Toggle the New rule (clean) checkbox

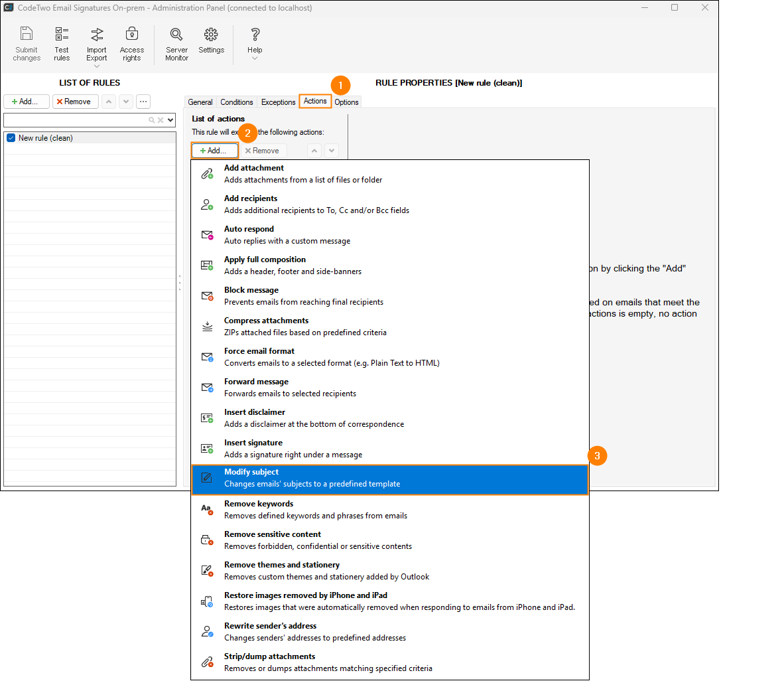pos(11,138)
